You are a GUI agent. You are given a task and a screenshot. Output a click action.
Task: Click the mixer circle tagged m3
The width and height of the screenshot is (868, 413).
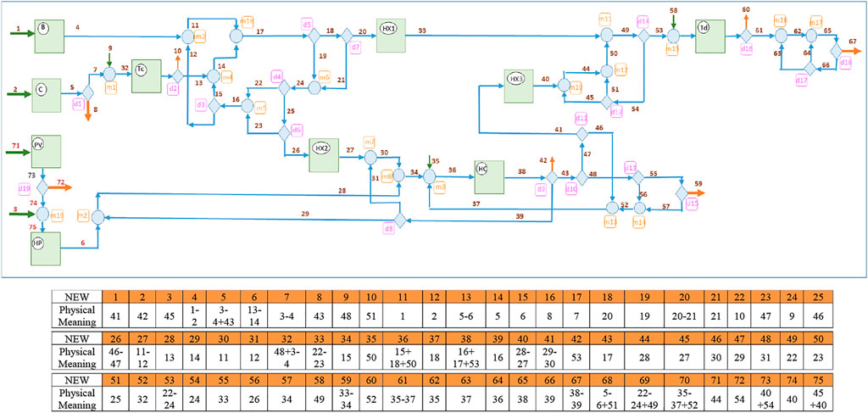tap(188, 36)
